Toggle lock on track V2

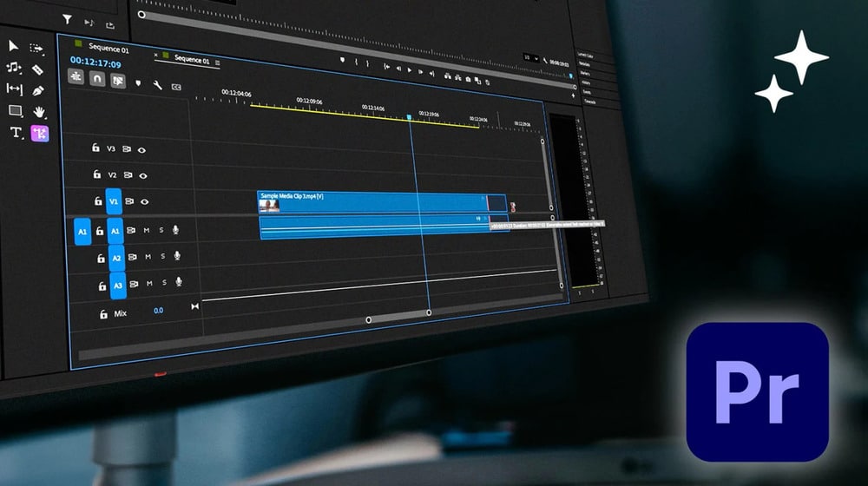click(x=96, y=174)
